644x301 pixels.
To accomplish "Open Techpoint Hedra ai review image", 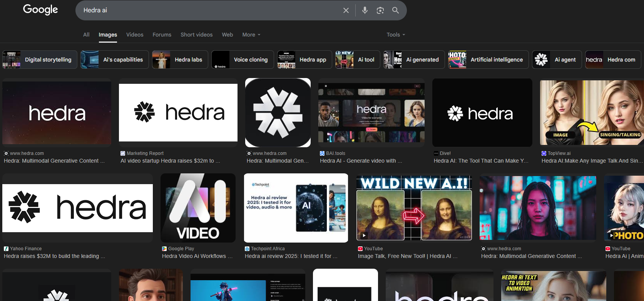I will point(296,208).
